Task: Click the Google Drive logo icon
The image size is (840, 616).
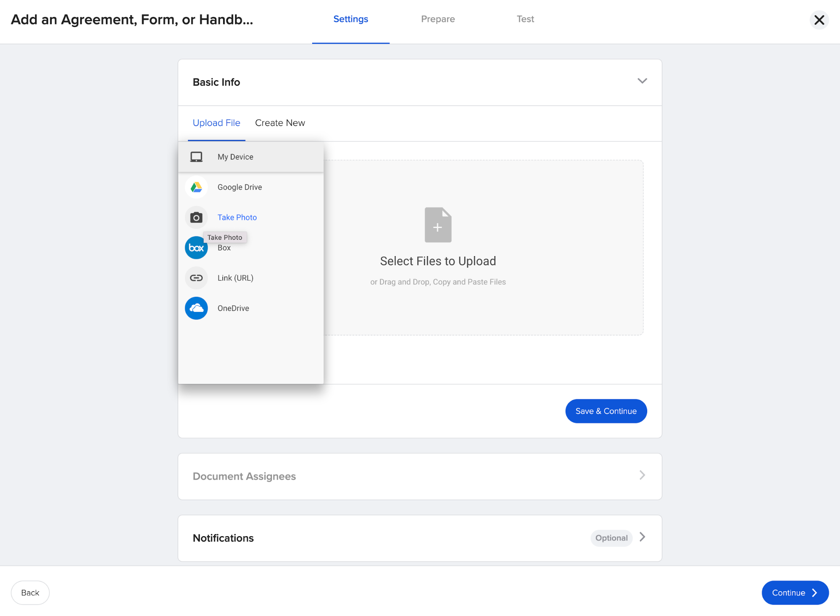Action: pyautogui.click(x=196, y=187)
